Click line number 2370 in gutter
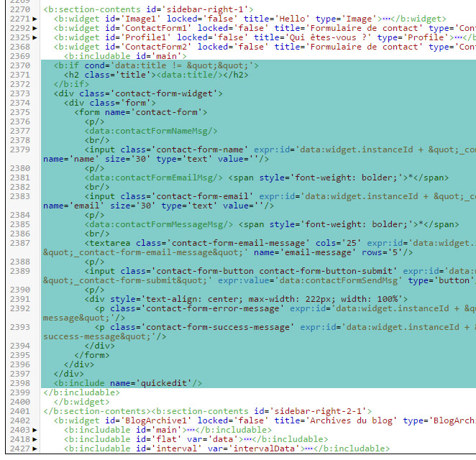 20,65
